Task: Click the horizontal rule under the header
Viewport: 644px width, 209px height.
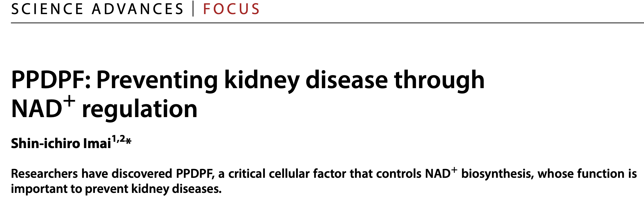Action: click(x=327, y=23)
